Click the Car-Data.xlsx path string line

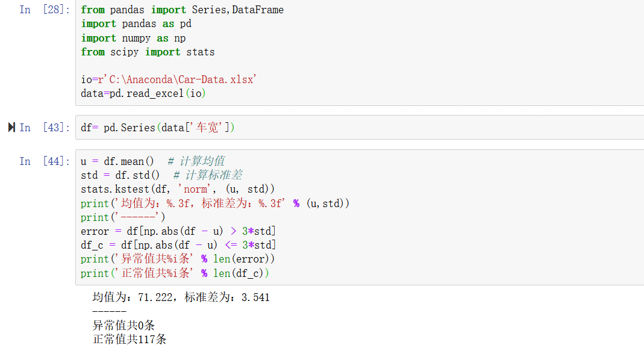(169, 79)
